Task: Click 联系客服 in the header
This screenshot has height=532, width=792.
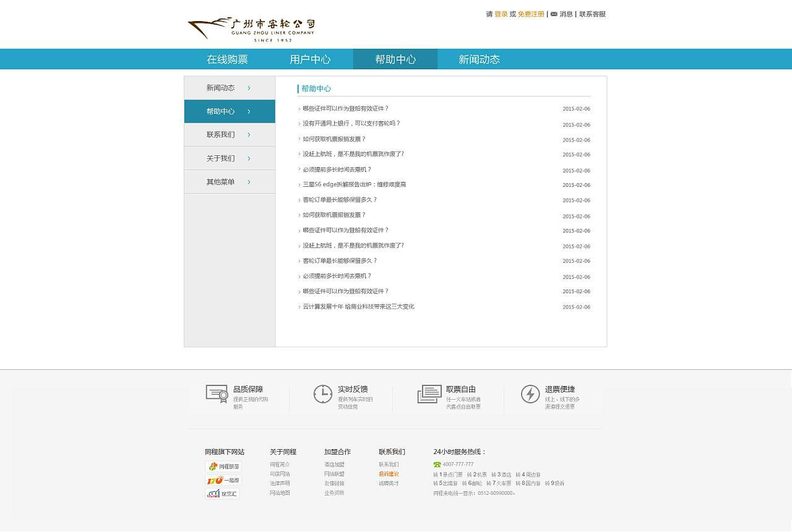Action: click(x=592, y=14)
